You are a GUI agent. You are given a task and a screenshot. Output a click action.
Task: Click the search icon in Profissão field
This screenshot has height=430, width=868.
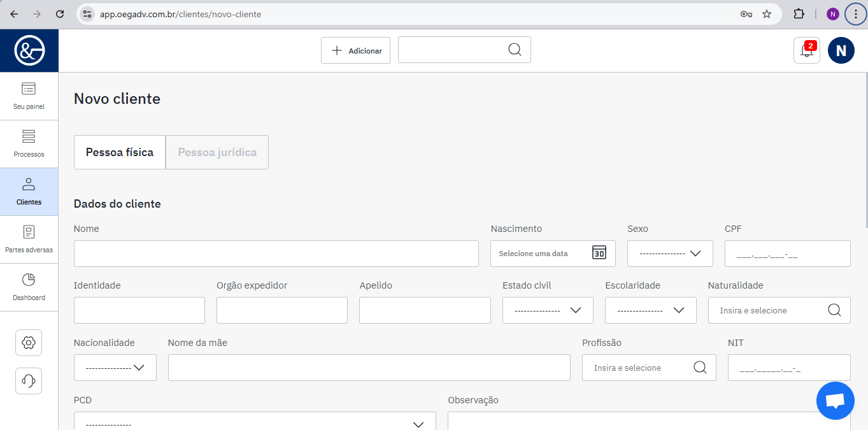[700, 368]
